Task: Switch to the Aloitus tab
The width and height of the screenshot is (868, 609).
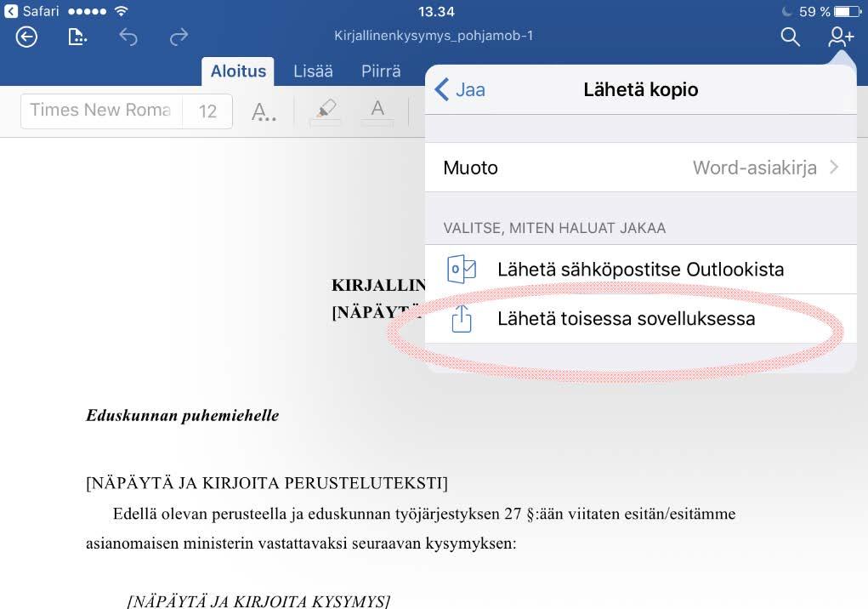Action: pos(238,71)
